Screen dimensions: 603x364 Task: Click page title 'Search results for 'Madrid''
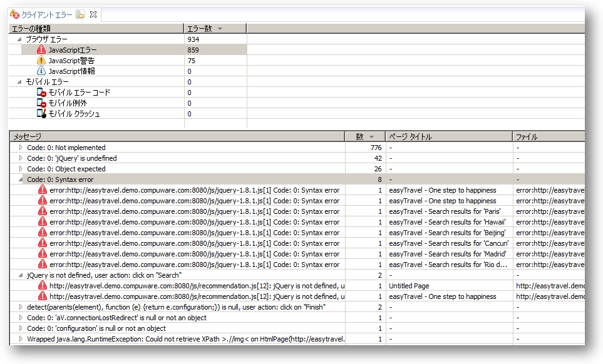coord(448,254)
